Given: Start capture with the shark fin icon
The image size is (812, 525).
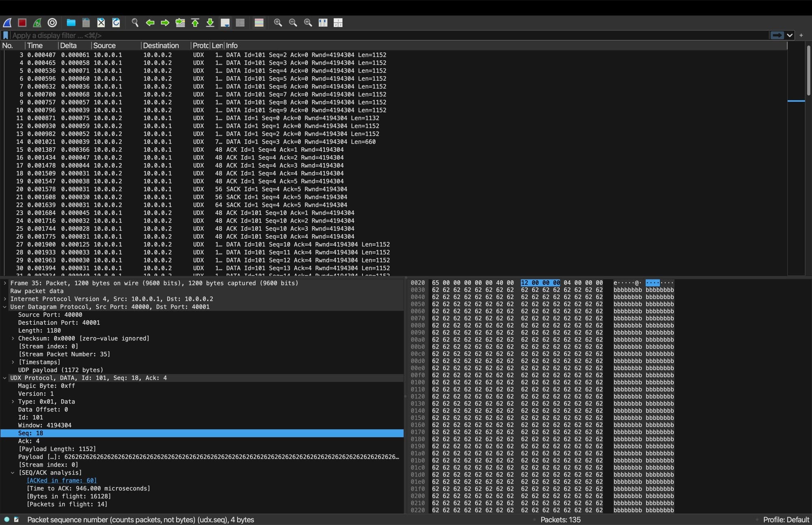Looking at the screenshot, I should pyautogui.click(x=7, y=23).
